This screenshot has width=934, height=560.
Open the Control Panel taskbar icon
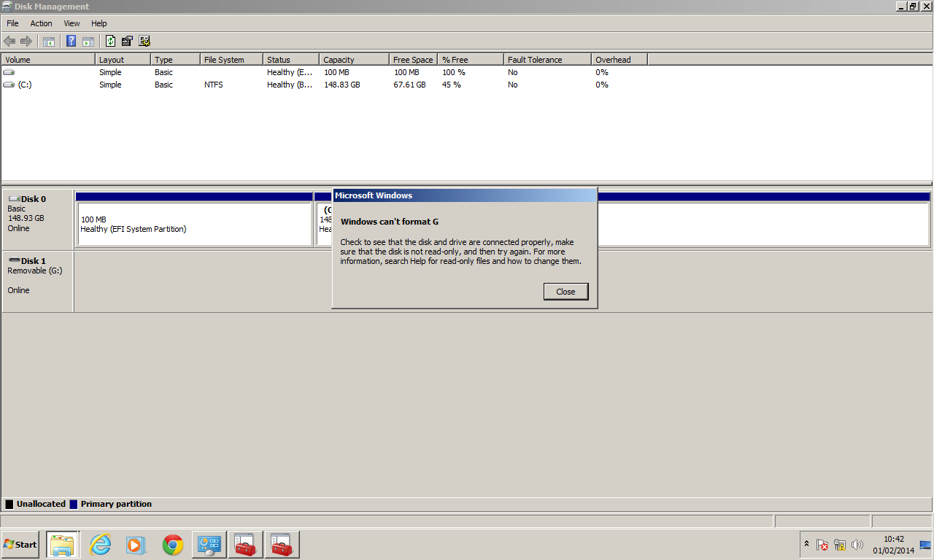click(209, 545)
